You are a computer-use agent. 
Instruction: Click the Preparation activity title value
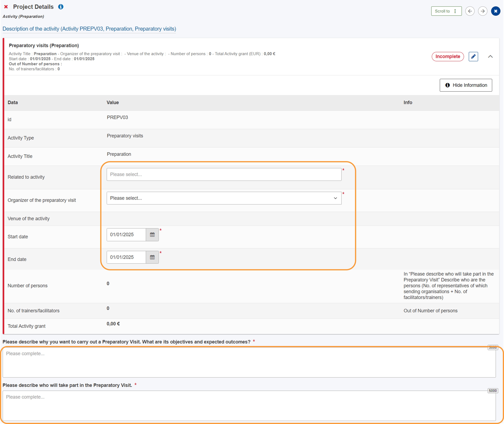[119, 154]
